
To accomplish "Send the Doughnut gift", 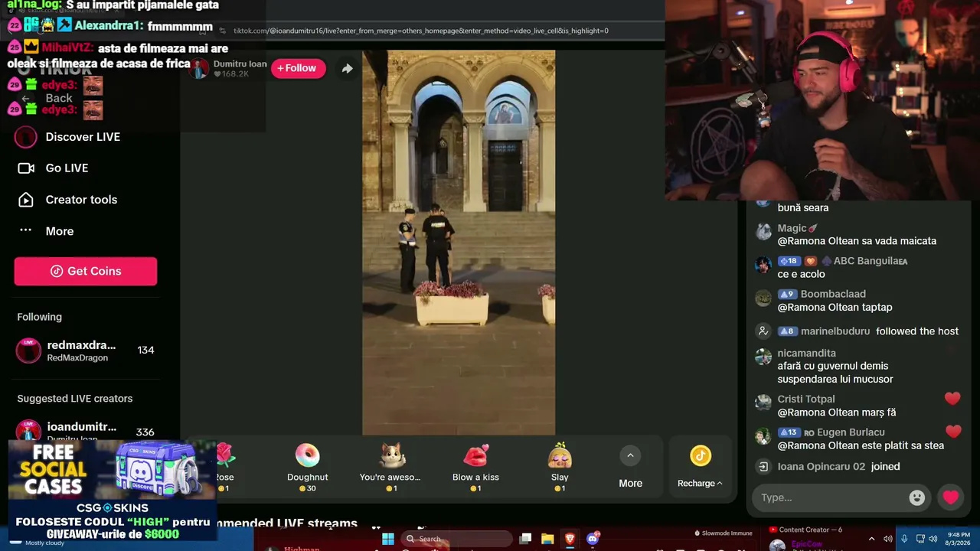I will click(x=307, y=466).
